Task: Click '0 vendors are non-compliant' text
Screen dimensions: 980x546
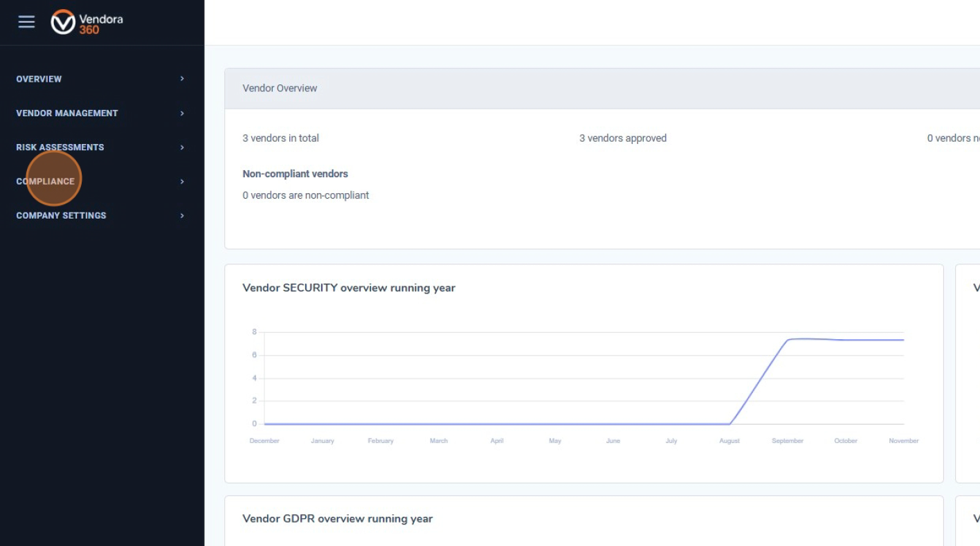Action: [x=306, y=195]
